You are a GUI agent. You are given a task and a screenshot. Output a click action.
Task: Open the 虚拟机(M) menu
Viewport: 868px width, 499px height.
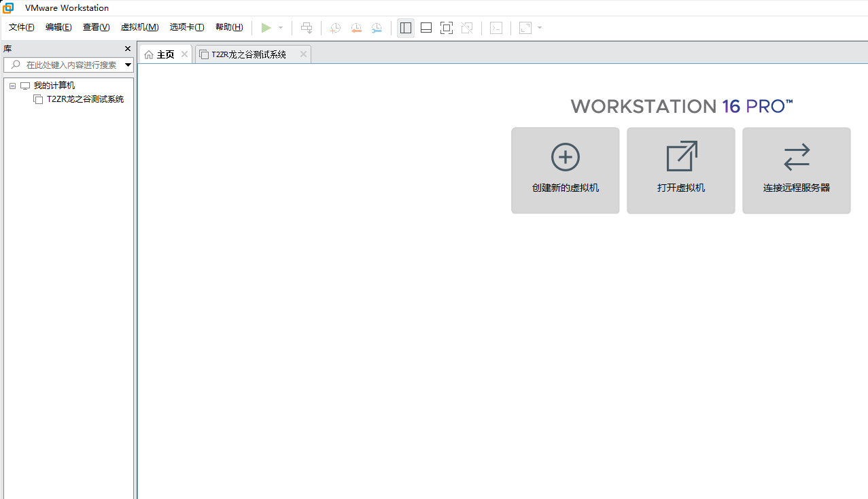(139, 27)
